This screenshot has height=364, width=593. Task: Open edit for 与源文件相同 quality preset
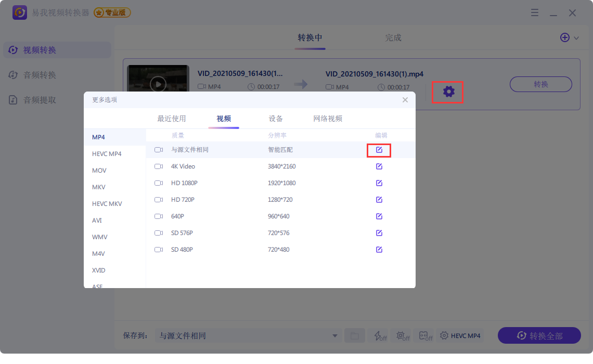(x=379, y=150)
